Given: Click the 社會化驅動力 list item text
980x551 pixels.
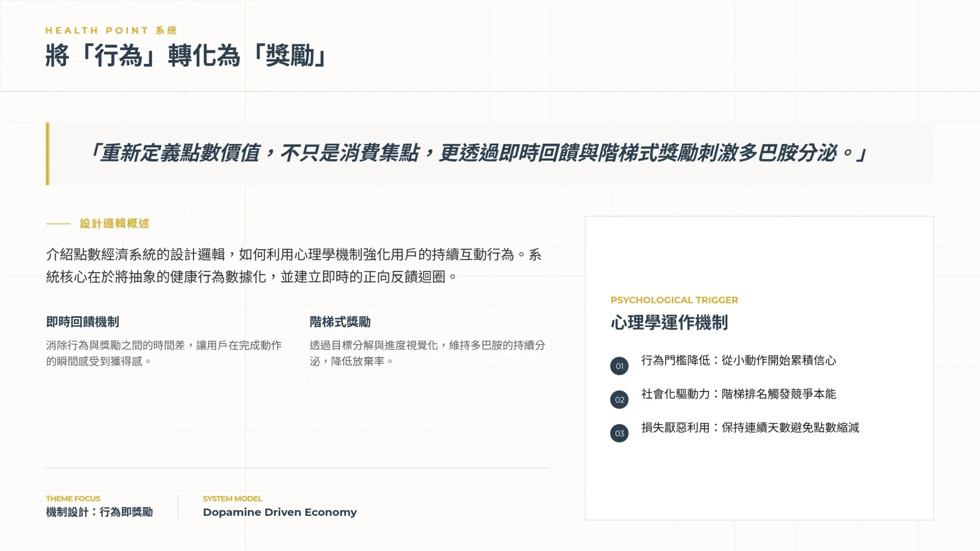Looking at the screenshot, I should click(738, 394).
